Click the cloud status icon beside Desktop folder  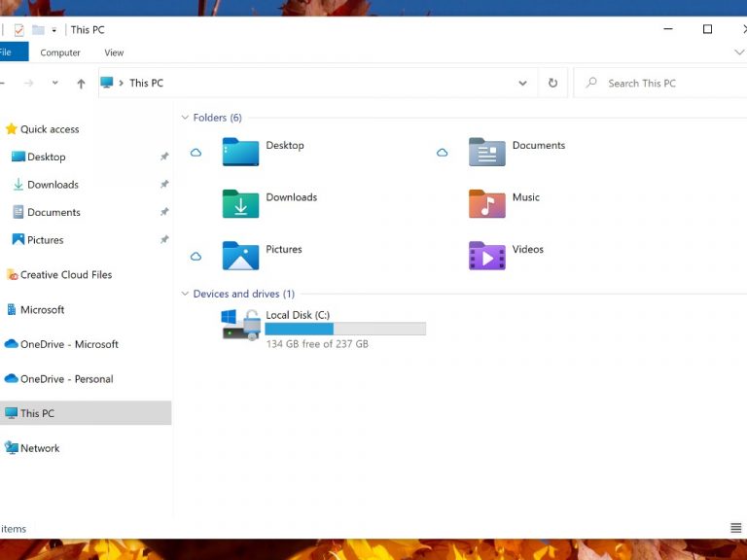point(196,153)
